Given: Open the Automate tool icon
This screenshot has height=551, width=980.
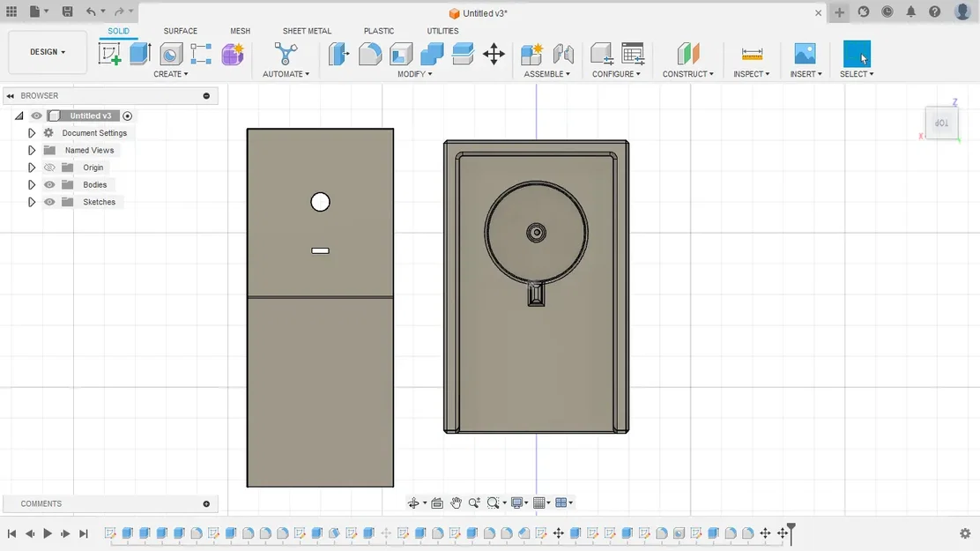Looking at the screenshot, I should point(286,54).
